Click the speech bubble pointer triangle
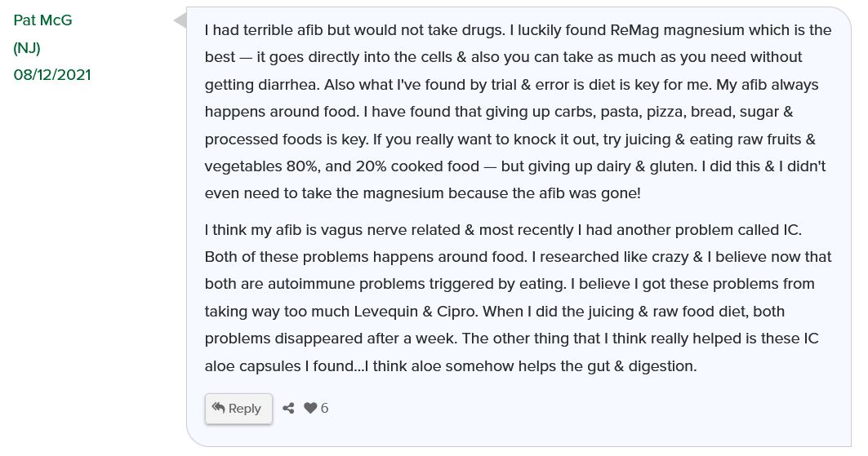The height and width of the screenshot is (456, 868). pos(180,21)
